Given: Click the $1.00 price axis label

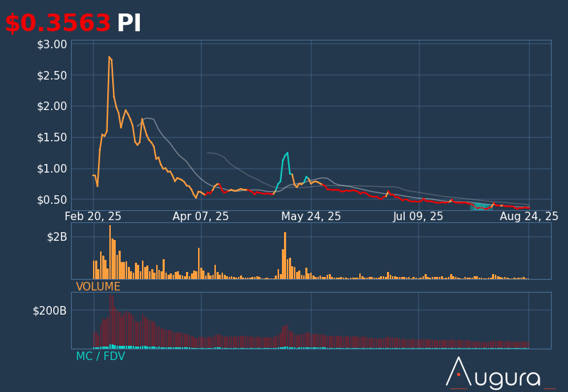Looking at the screenshot, I should [x=52, y=168].
